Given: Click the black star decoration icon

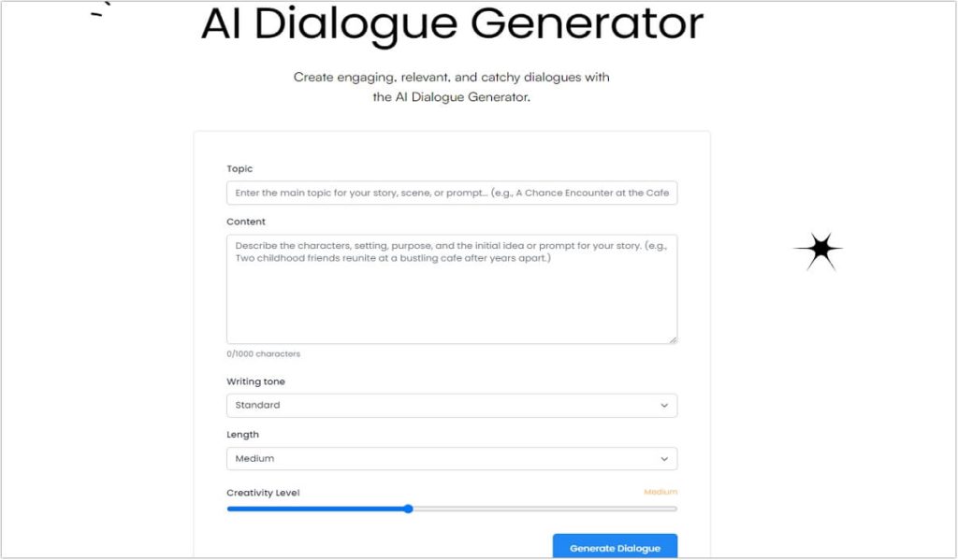Looking at the screenshot, I should [x=820, y=251].
